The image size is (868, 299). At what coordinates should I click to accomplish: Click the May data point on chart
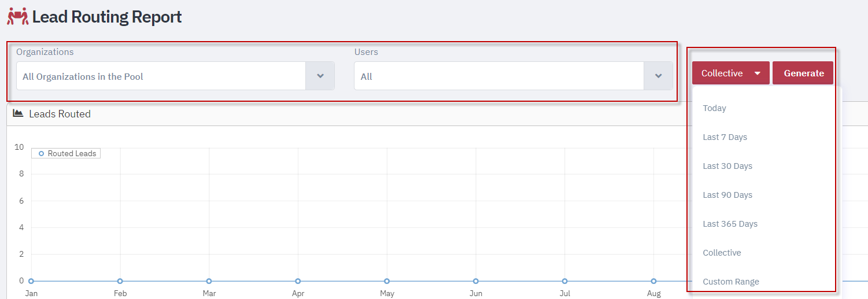pos(387,281)
